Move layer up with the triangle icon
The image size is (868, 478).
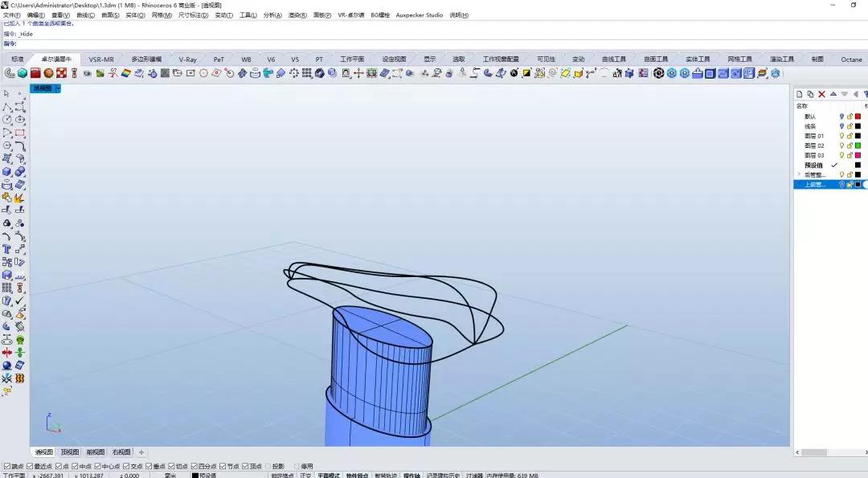pyautogui.click(x=833, y=94)
